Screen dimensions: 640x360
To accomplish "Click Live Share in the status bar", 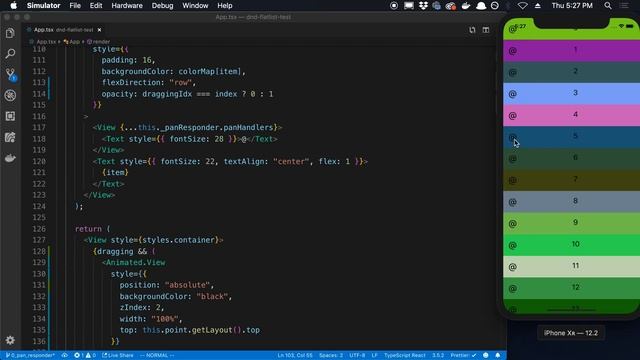I will [118, 356].
